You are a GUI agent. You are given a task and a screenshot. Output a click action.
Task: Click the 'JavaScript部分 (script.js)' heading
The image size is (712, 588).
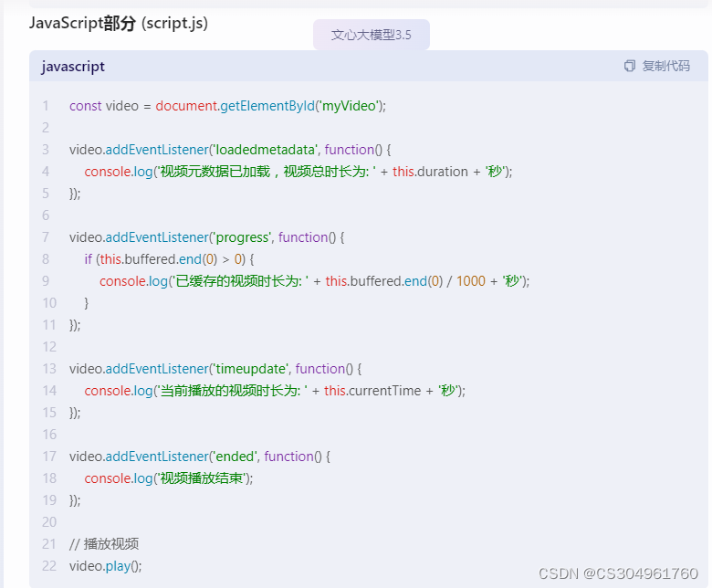coord(119,23)
